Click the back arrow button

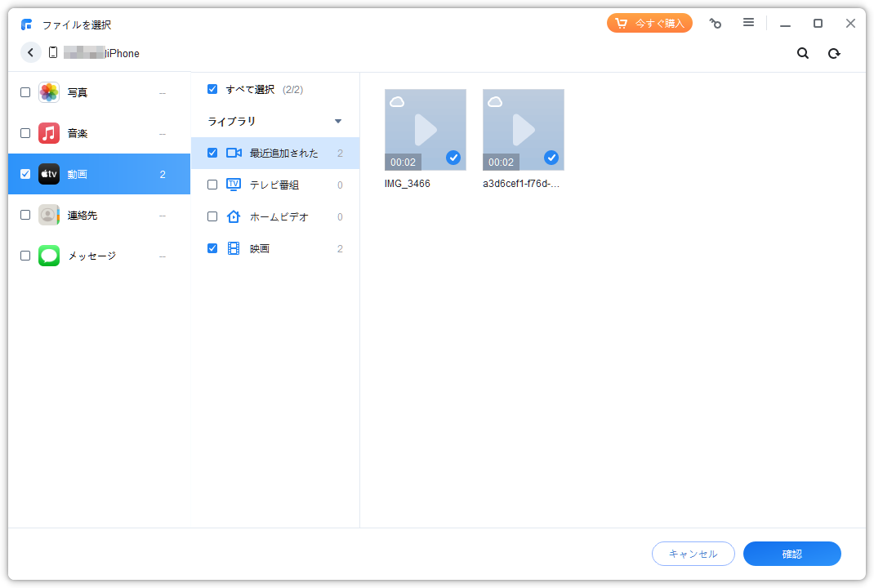tap(31, 52)
